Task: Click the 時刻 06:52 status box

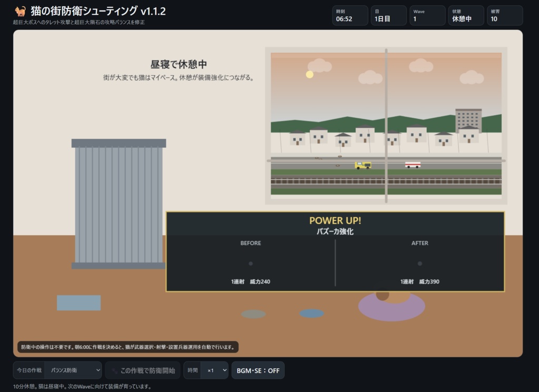Action: pyautogui.click(x=350, y=15)
